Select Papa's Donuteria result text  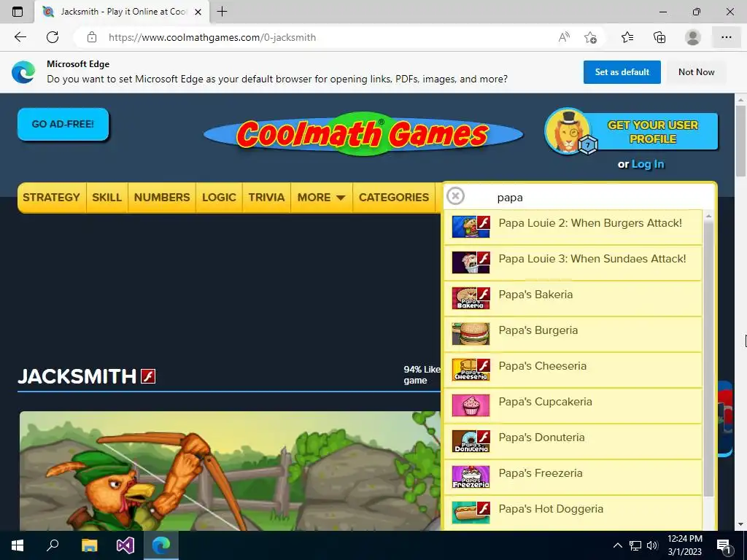(x=541, y=437)
